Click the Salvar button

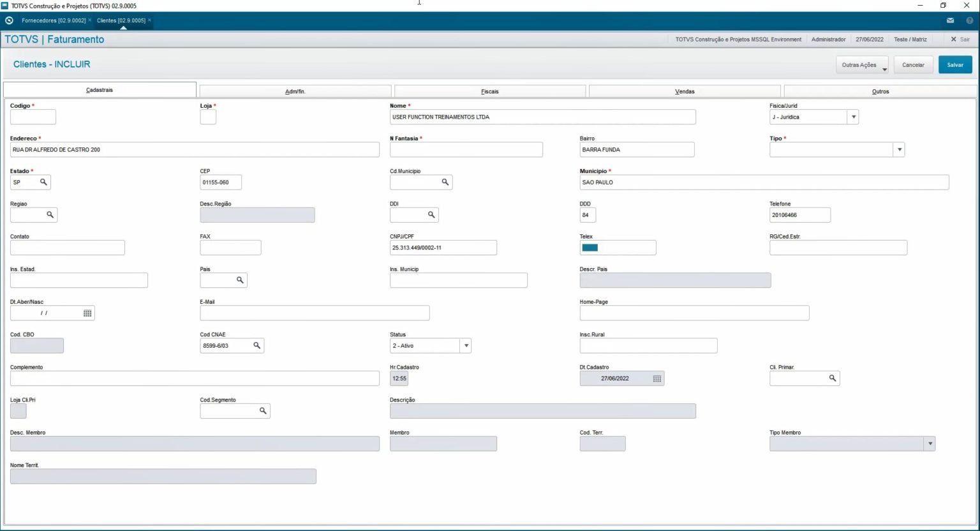tap(955, 65)
